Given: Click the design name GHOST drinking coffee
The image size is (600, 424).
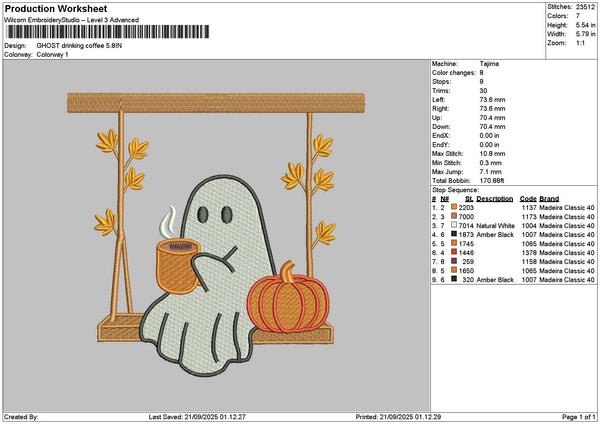Looking at the screenshot, I should point(83,45).
